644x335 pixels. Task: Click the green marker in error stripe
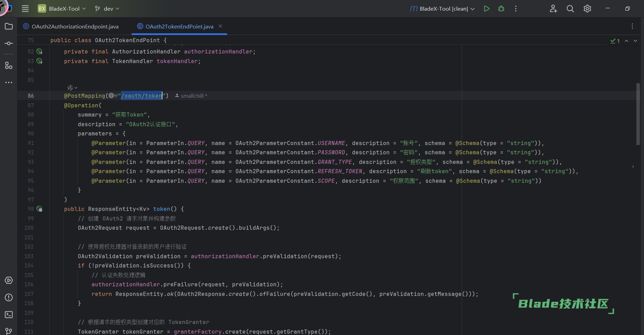coord(633,167)
